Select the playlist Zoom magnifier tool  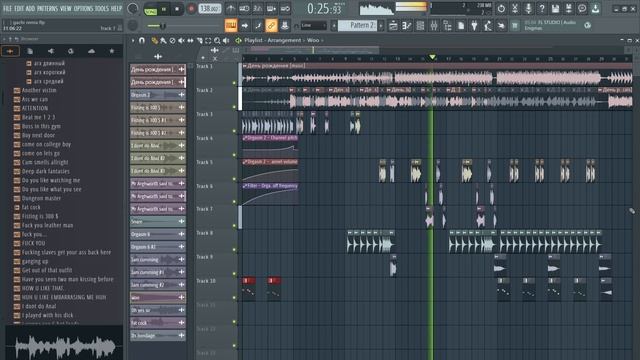[x=217, y=40]
